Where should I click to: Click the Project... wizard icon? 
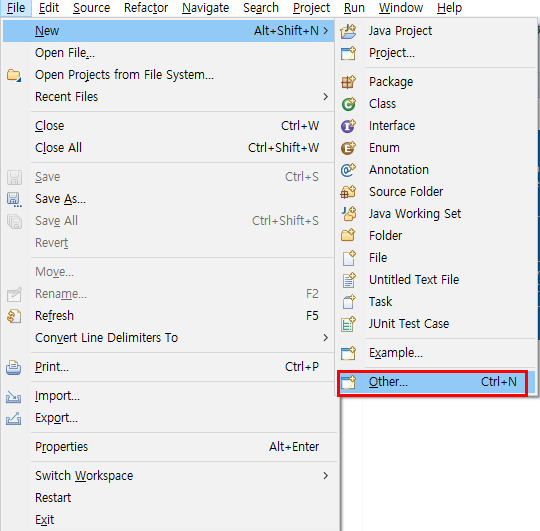(348, 53)
